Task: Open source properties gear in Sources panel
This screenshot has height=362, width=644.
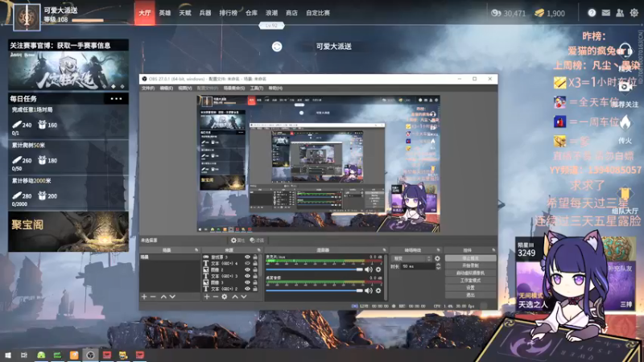Action: [225, 296]
